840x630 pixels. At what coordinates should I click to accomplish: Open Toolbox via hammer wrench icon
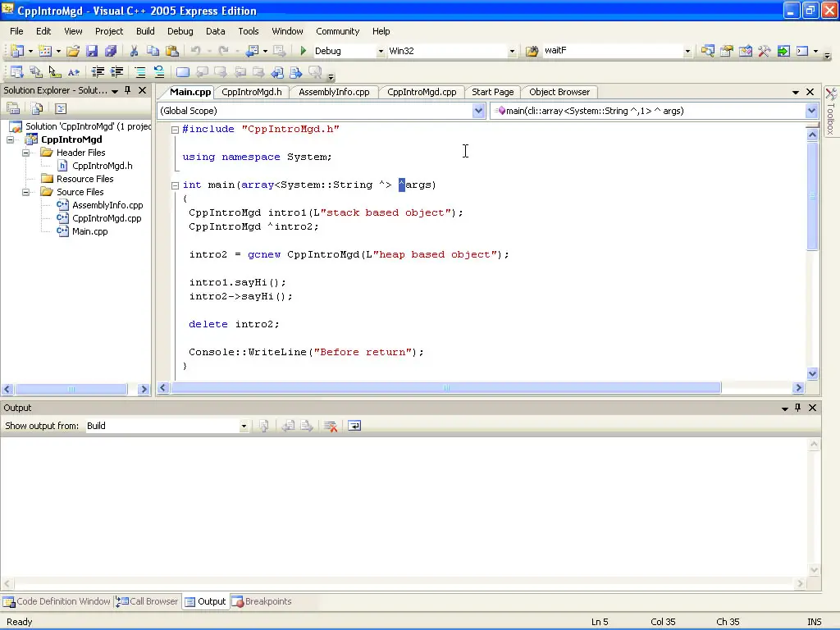pos(765,51)
